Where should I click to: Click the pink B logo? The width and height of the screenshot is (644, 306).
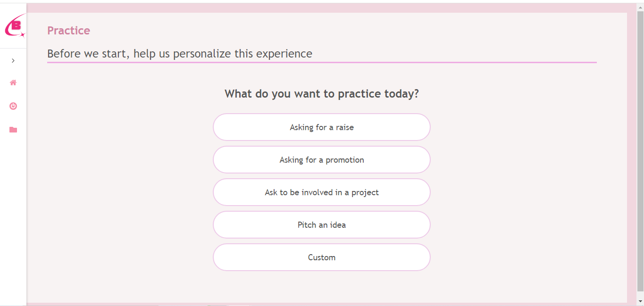tap(15, 26)
